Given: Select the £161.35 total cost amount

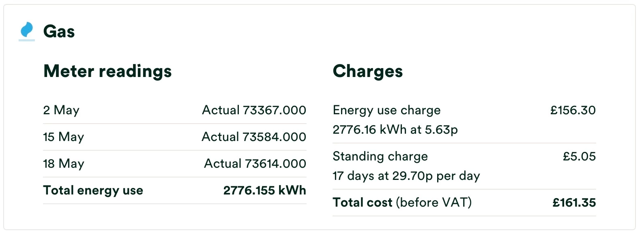Looking at the screenshot, I should [x=574, y=203].
